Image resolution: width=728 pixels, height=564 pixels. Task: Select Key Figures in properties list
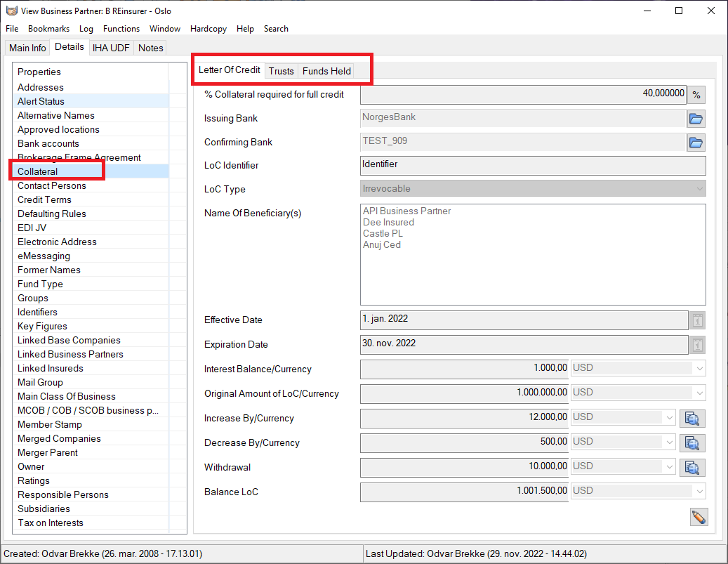coord(42,326)
